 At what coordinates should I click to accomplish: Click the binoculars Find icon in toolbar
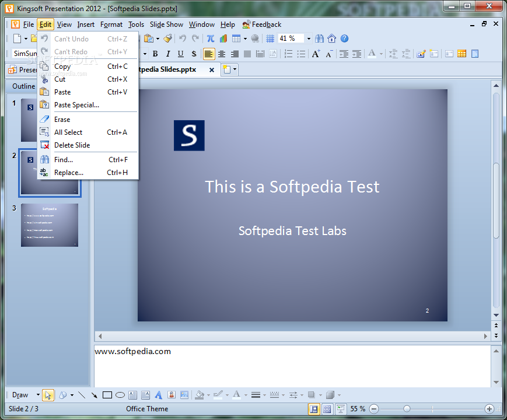pos(320,38)
